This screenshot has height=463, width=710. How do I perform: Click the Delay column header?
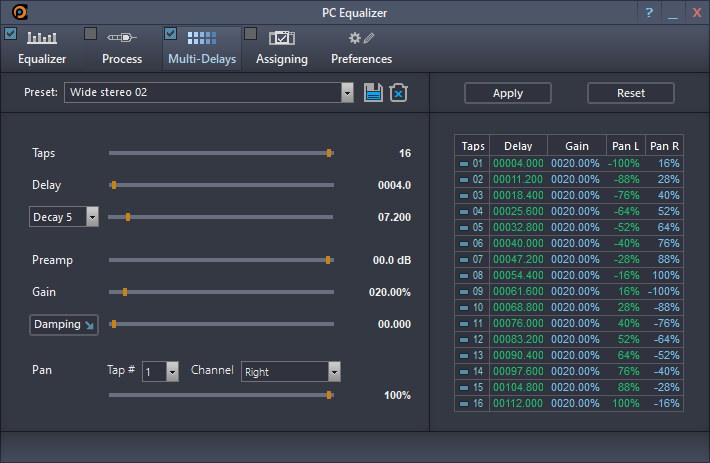coord(518,146)
